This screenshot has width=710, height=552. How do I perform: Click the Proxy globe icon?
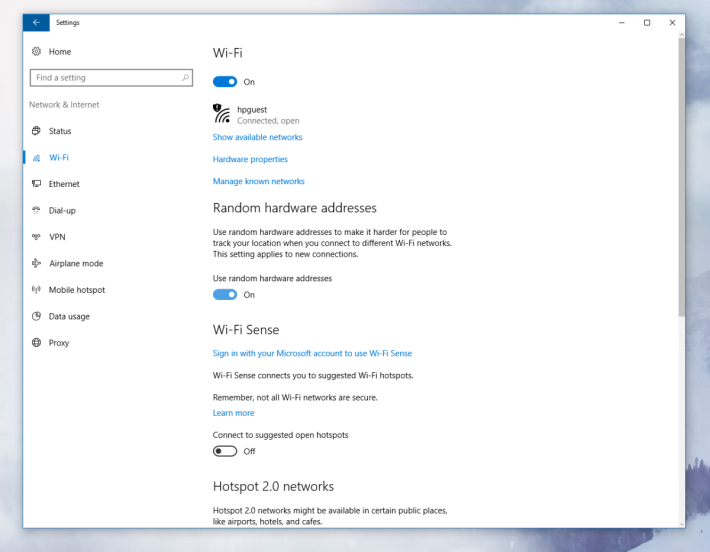pos(36,342)
